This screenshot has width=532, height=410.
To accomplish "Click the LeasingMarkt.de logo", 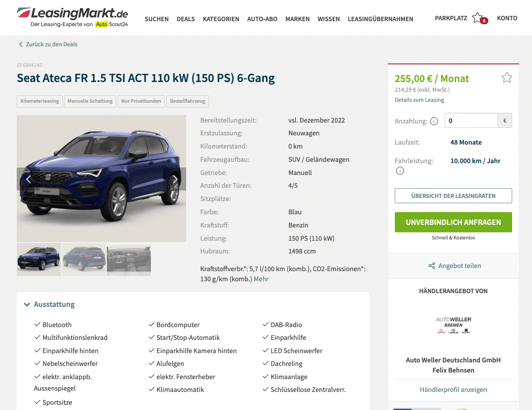I will coord(72,18).
